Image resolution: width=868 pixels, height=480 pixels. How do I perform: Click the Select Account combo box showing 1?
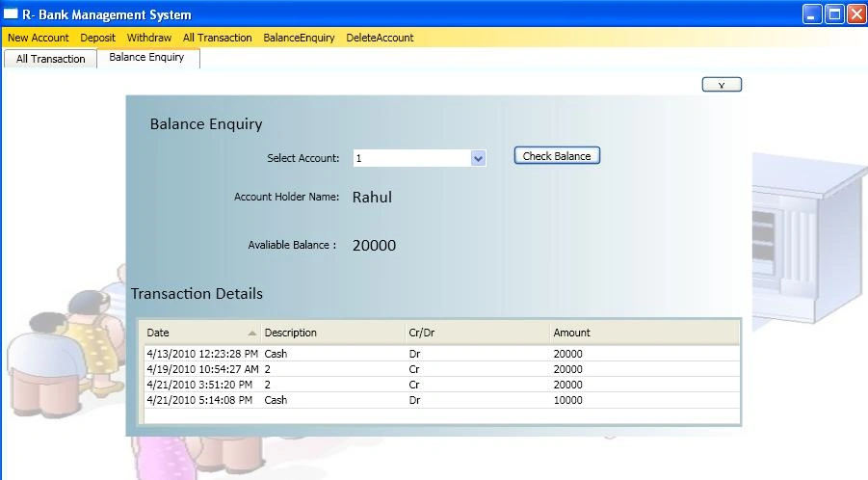click(x=420, y=158)
